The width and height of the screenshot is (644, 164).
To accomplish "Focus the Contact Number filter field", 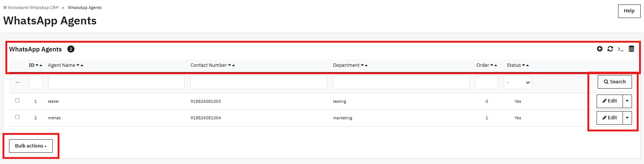I will 259,83.
